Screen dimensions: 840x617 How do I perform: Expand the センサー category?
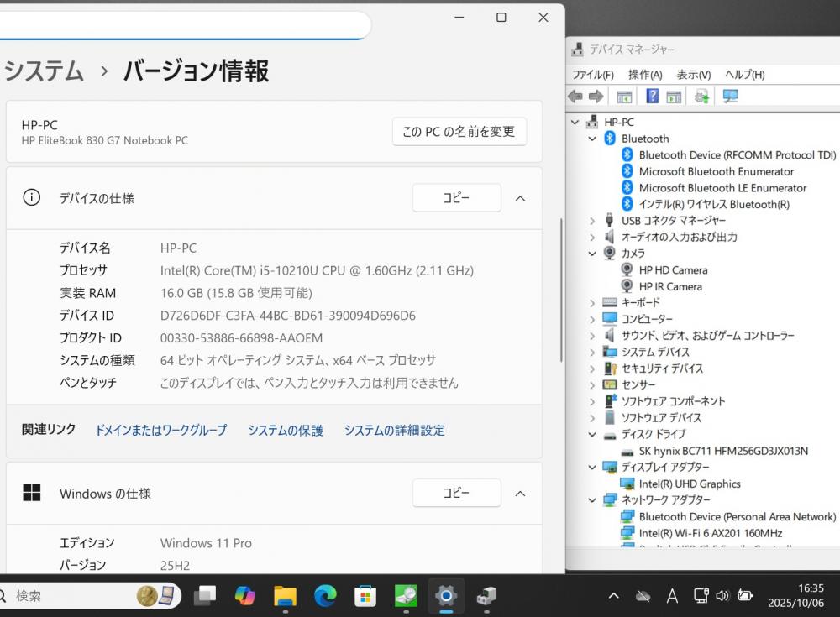click(x=592, y=385)
